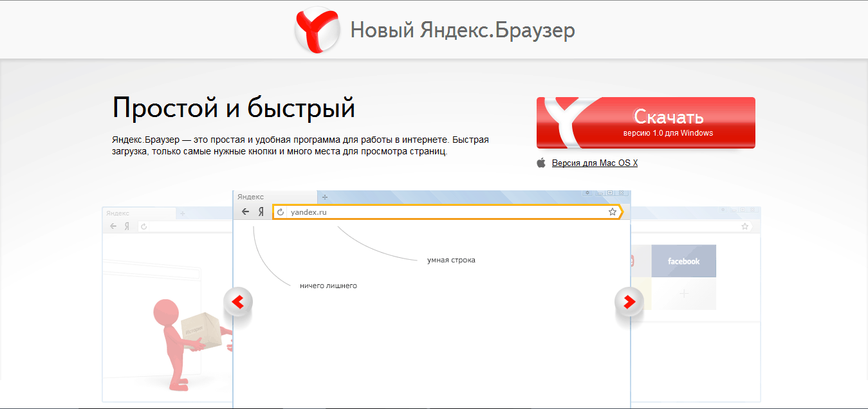This screenshot has height=409, width=868.
Task: Click the reload icon in the left preview window
Action: pos(144,226)
